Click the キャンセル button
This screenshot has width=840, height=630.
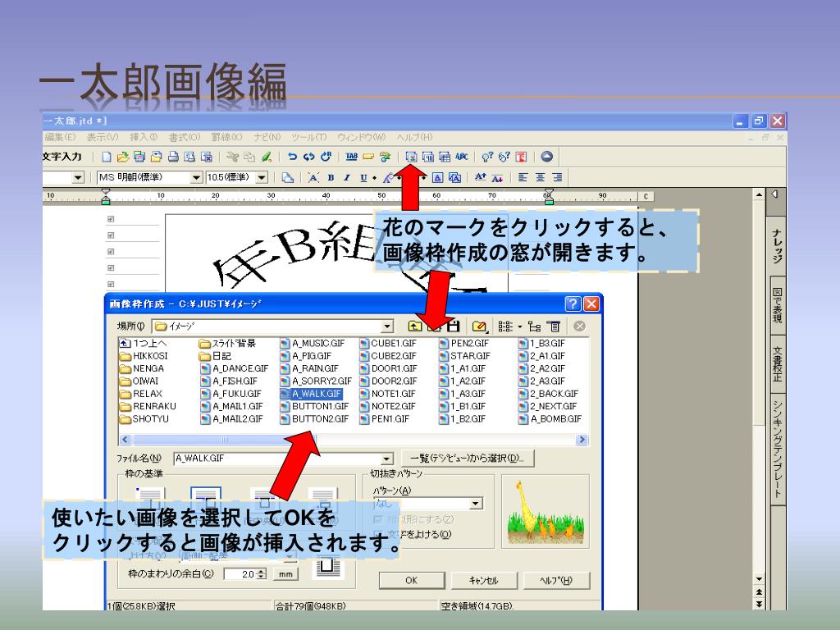[x=484, y=580]
